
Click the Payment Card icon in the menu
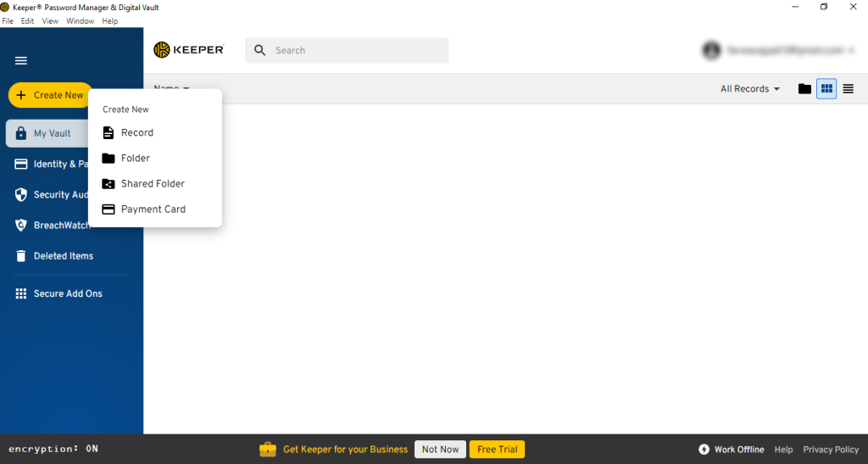pyautogui.click(x=108, y=210)
